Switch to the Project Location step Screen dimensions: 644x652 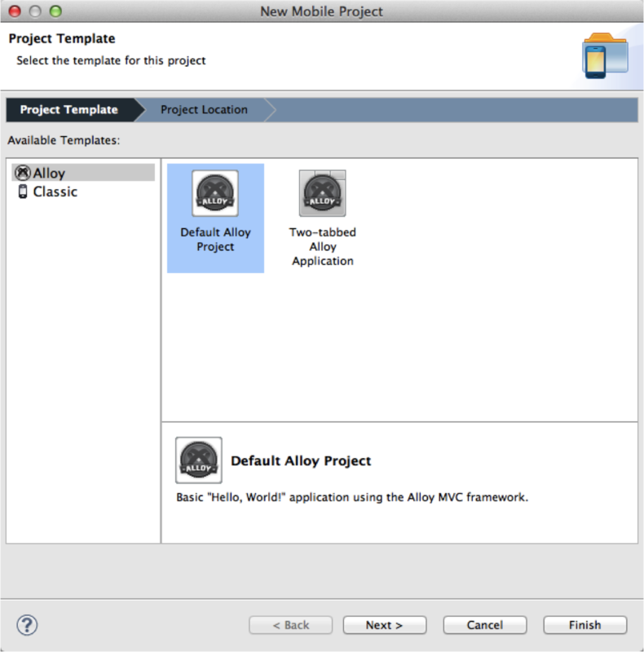(204, 110)
